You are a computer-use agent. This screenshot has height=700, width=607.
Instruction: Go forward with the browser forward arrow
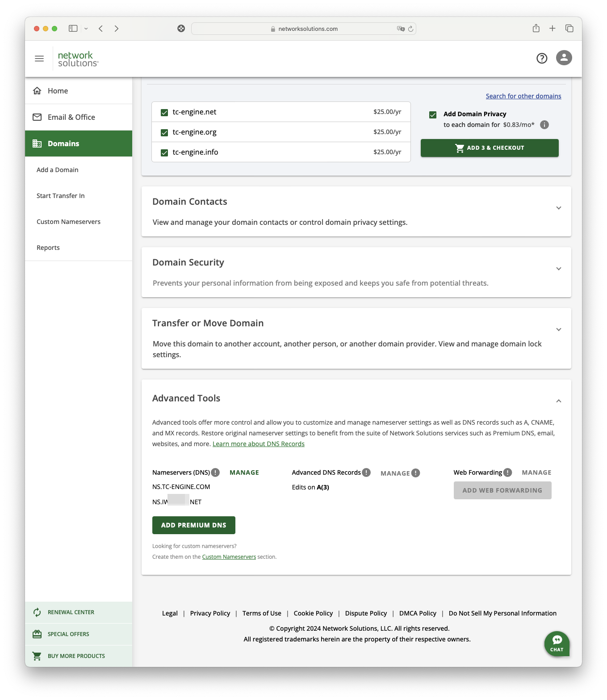pos(117,29)
